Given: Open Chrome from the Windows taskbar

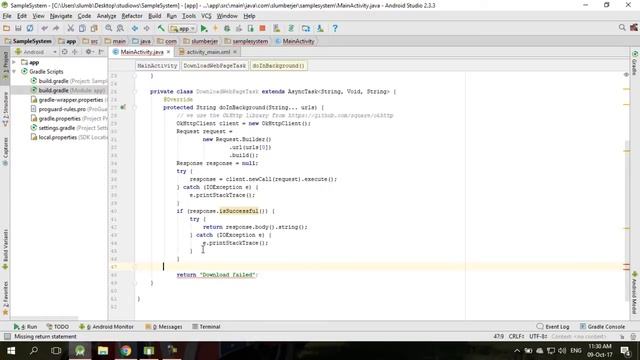Looking at the screenshot, I should pyautogui.click(x=126, y=351).
